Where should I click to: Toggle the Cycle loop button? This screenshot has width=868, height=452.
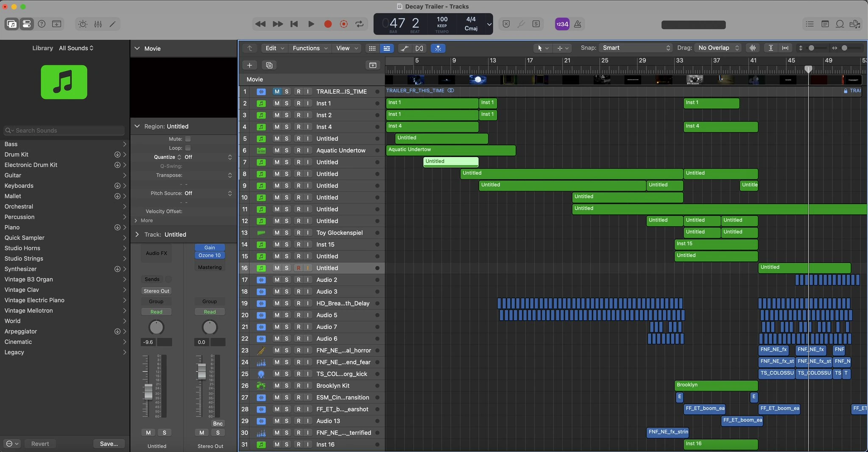360,24
